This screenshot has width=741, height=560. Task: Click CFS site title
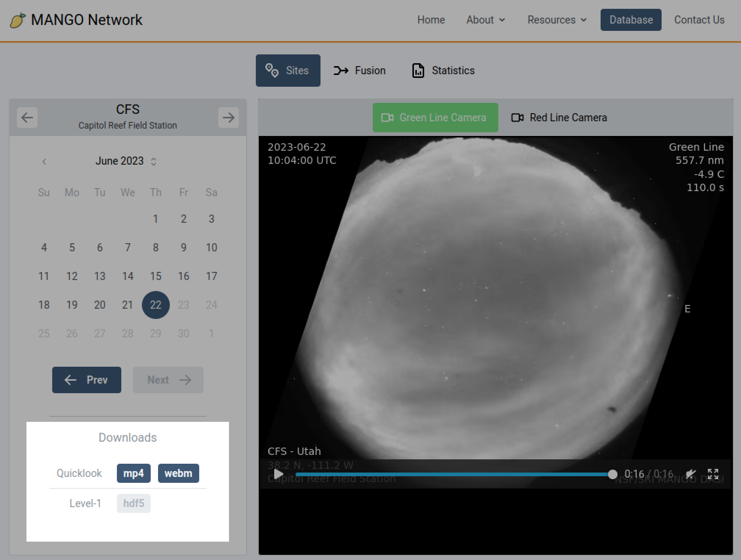(128, 110)
